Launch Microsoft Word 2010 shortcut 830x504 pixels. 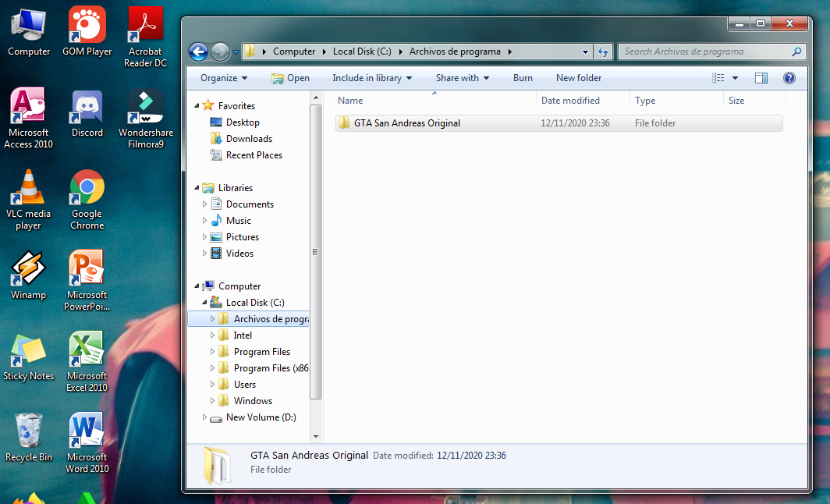pyautogui.click(x=87, y=443)
